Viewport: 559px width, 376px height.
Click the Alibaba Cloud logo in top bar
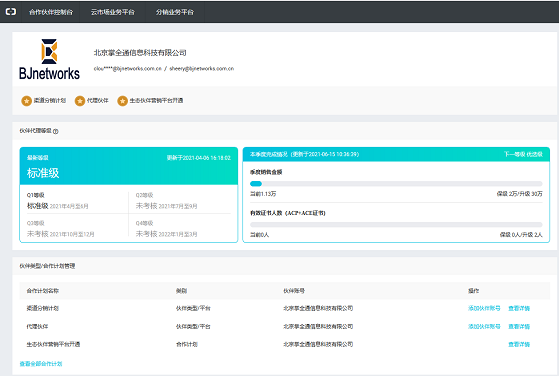pyautogui.click(x=11, y=12)
